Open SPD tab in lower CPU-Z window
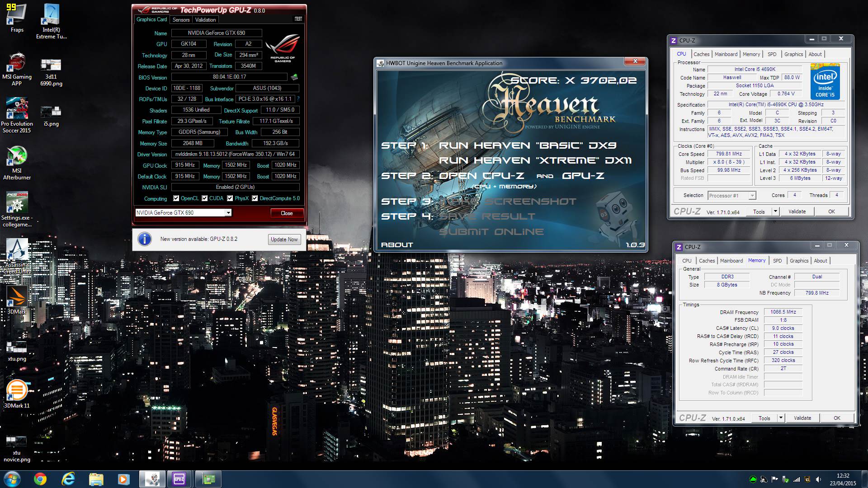 [778, 261]
